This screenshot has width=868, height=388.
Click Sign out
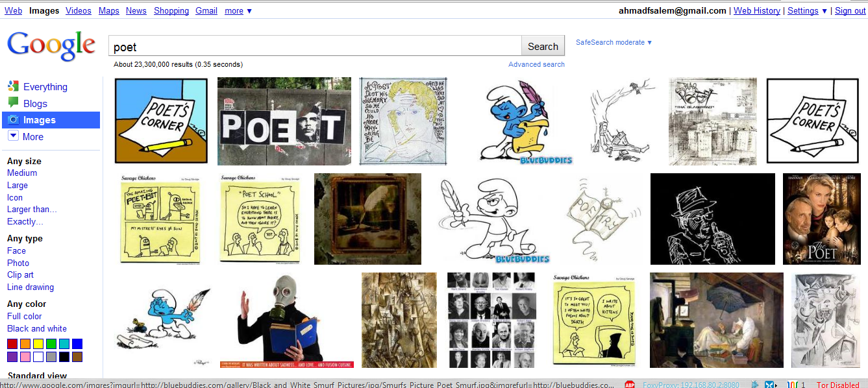pyautogui.click(x=850, y=11)
